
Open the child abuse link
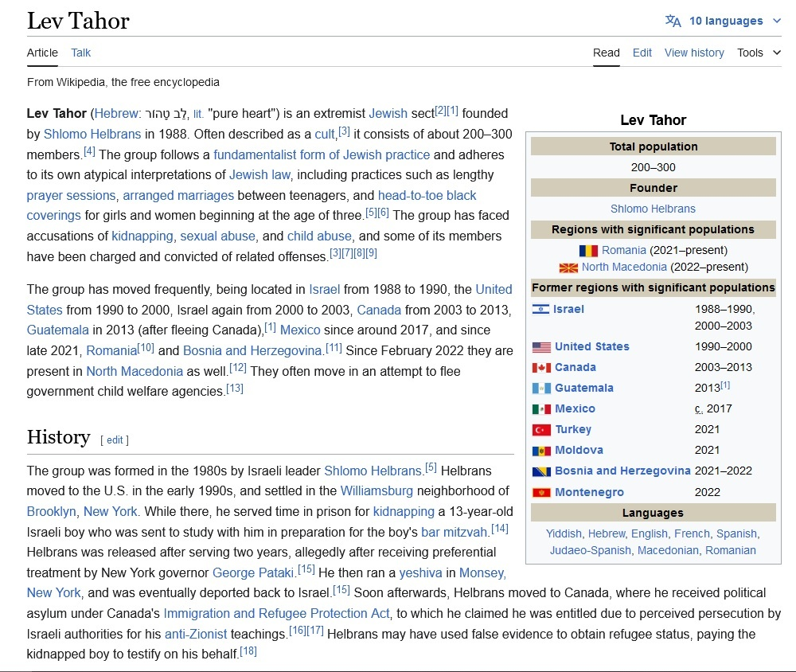click(x=319, y=236)
